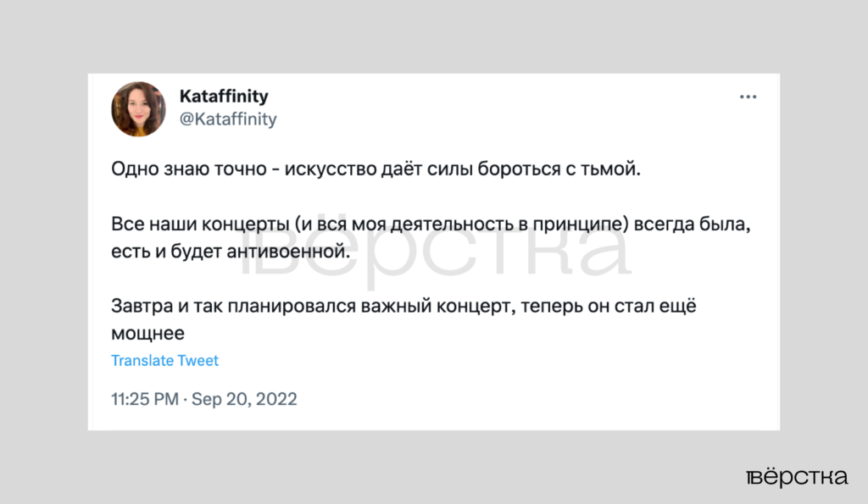Click the phrase "важный концерт"
The image size is (868, 504).
point(437,307)
